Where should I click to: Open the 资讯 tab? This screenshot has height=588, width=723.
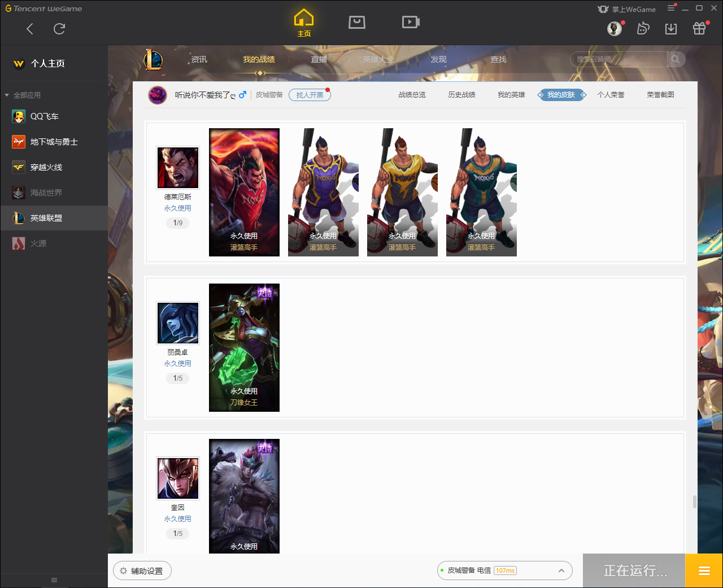point(199,59)
